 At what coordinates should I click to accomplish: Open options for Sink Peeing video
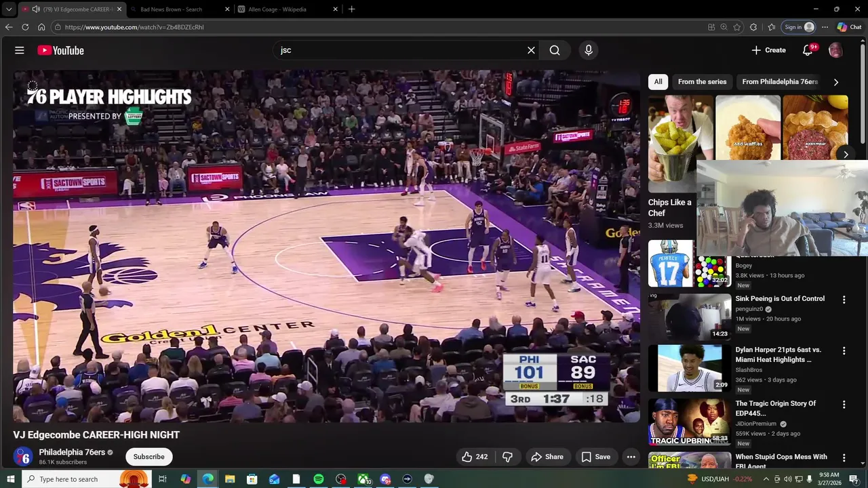point(844,300)
